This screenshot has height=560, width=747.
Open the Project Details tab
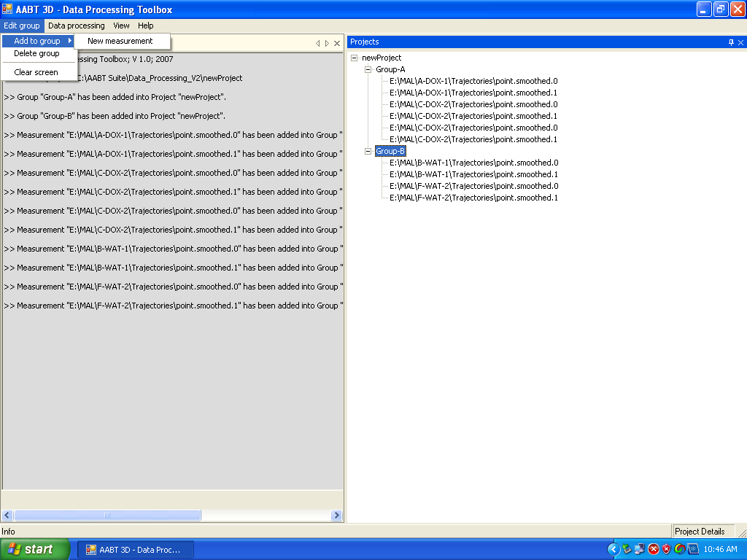pos(700,532)
